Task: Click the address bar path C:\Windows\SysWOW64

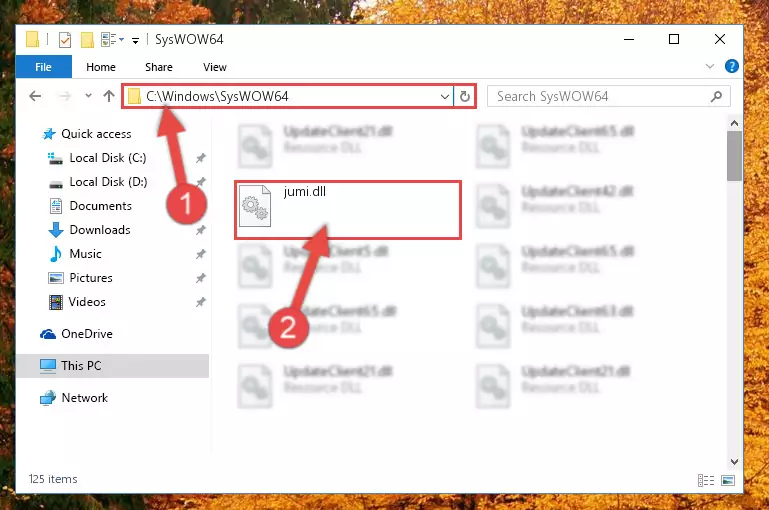Action: (x=217, y=96)
